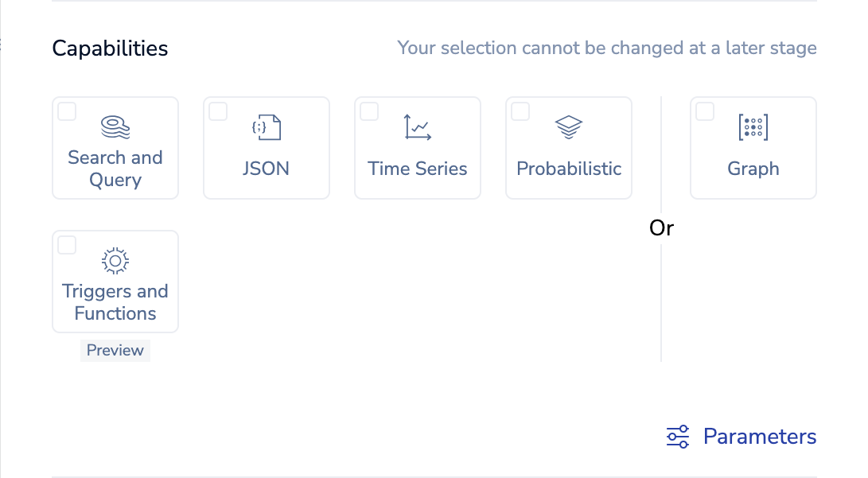Toggle the Probabilistic checkbox
Screen dimensions: 868x478
[521, 112]
